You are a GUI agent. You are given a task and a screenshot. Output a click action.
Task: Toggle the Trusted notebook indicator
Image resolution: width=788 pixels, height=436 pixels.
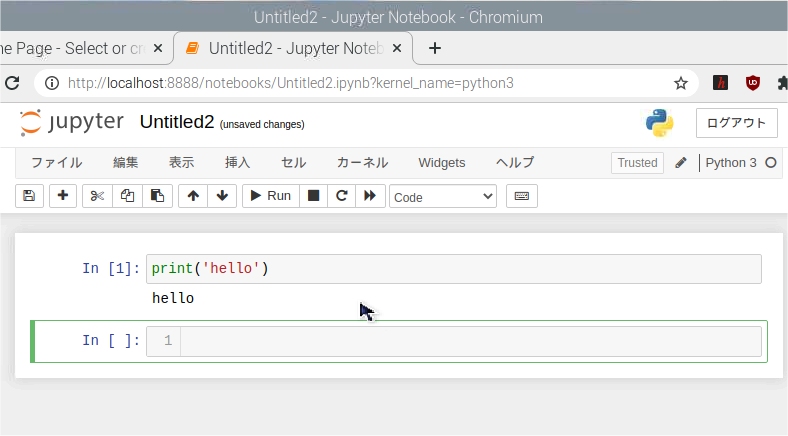[x=637, y=163]
